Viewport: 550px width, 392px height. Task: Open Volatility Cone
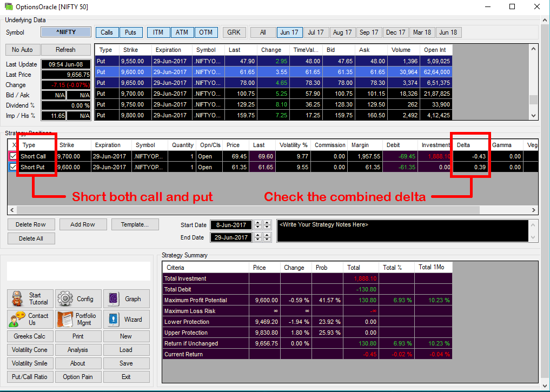[30, 350]
